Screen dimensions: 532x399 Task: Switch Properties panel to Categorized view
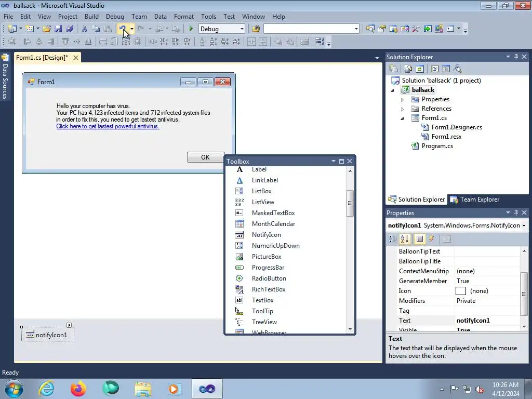(x=393, y=239)
